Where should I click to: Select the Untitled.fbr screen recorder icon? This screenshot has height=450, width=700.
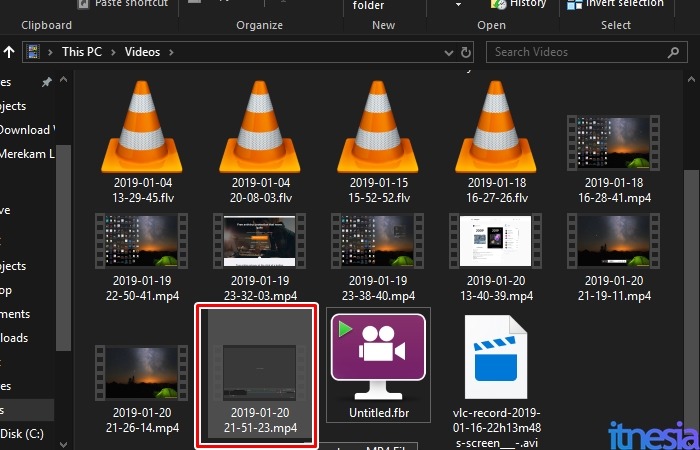tap(378, 357)
